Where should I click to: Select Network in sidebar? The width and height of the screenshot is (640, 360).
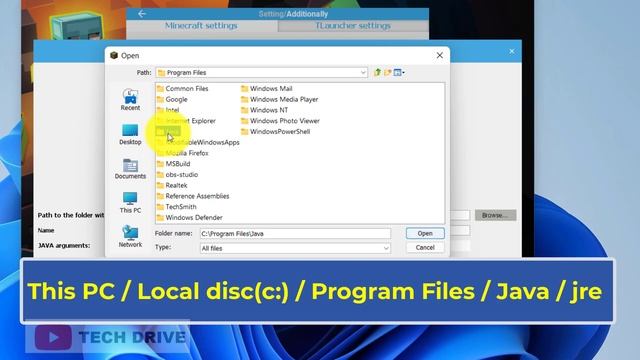coord(130,237)
